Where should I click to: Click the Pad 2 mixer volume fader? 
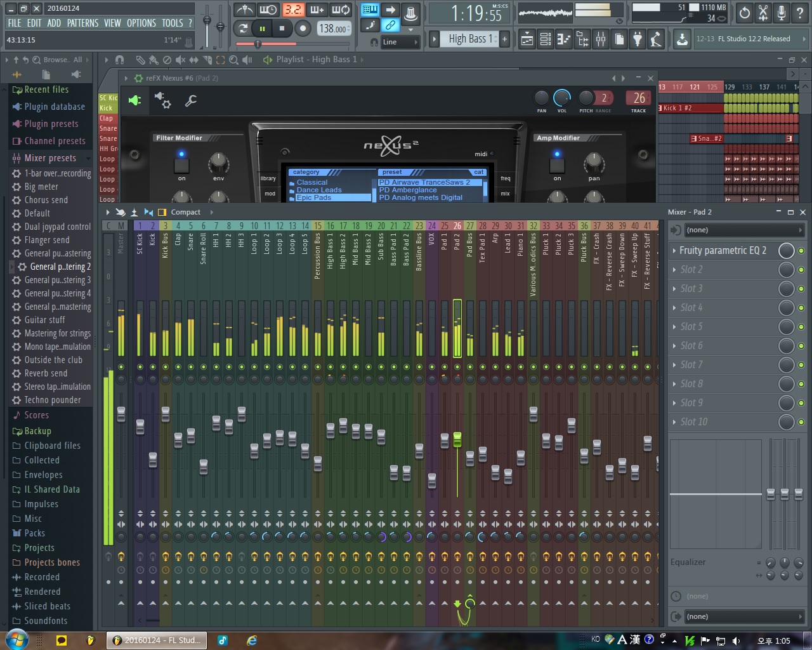pos(457,439)
